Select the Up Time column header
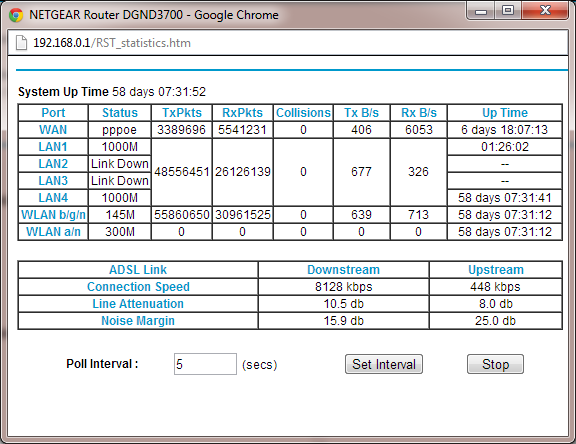The image size is (576, 444). pyautogui.click(x=505, y=113)
